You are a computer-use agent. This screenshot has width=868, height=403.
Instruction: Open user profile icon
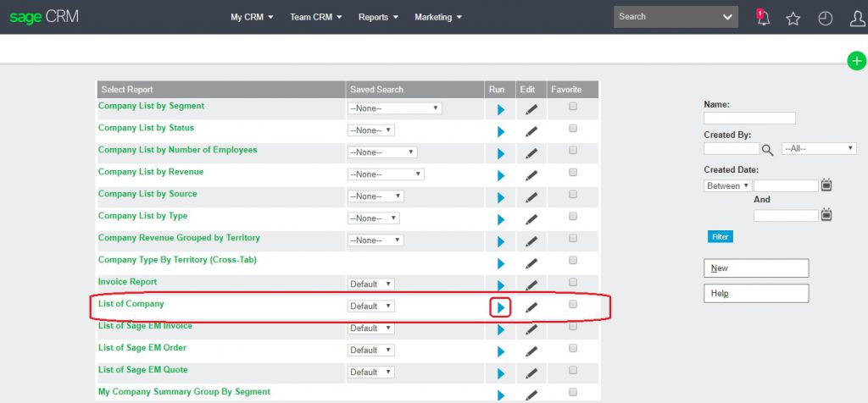click(x=858, y=19)
